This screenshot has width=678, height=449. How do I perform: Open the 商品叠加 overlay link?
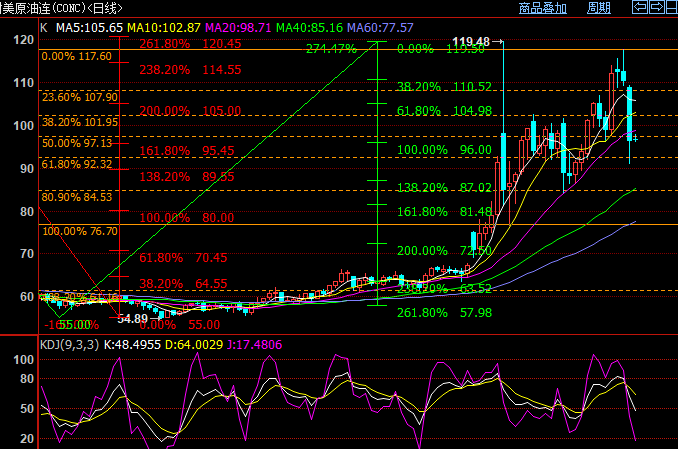point(542,8)
